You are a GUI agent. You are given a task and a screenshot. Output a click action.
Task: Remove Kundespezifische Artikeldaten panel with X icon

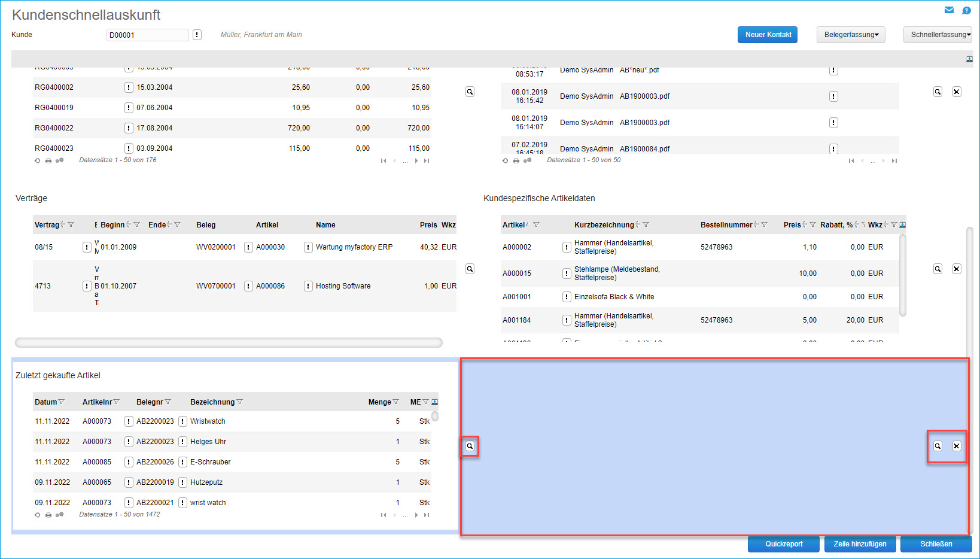(957, 269)
